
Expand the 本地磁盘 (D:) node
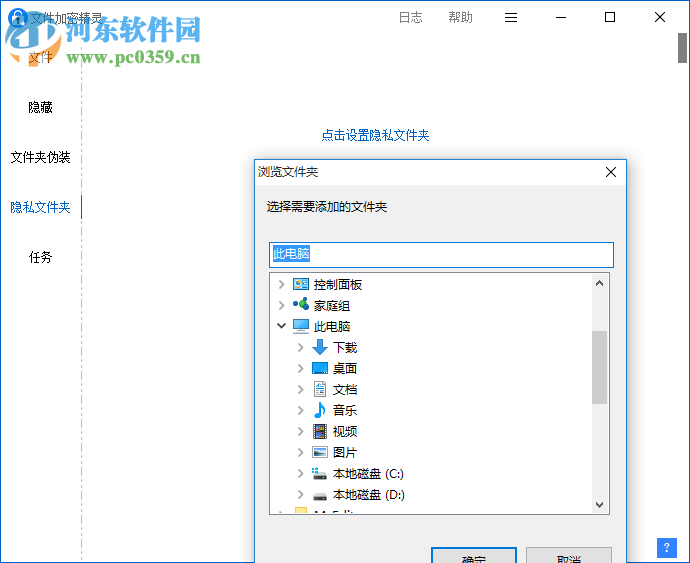[x=301, y=494]
